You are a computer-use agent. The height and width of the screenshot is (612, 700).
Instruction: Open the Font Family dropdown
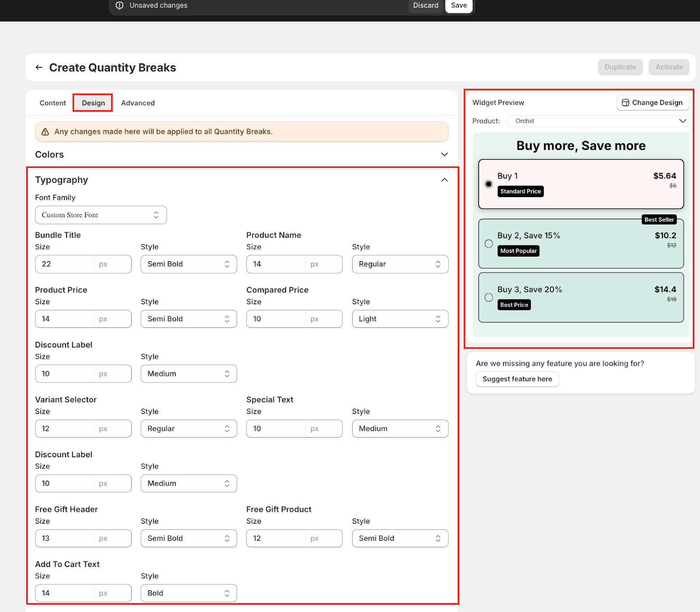(101, 215)
